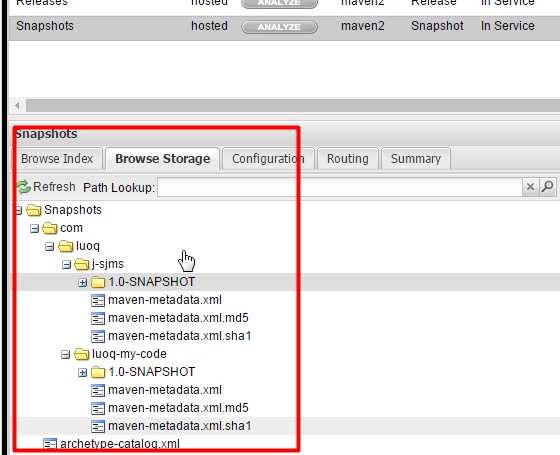Image resolution: width=560 pixels, height=455 pixels.
Task: Click the archetype-catalog.xml file icon
Action: pyautogui.click(x=50, y=444)
